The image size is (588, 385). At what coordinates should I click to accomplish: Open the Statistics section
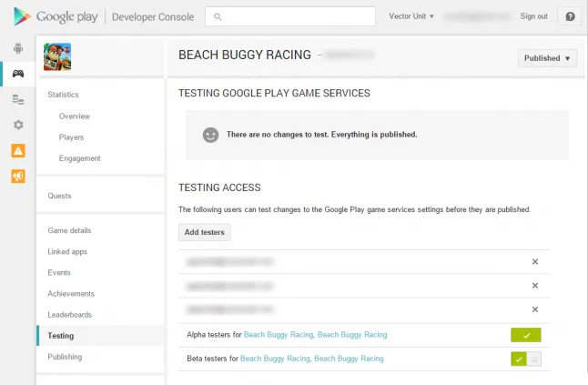(63, 95)
